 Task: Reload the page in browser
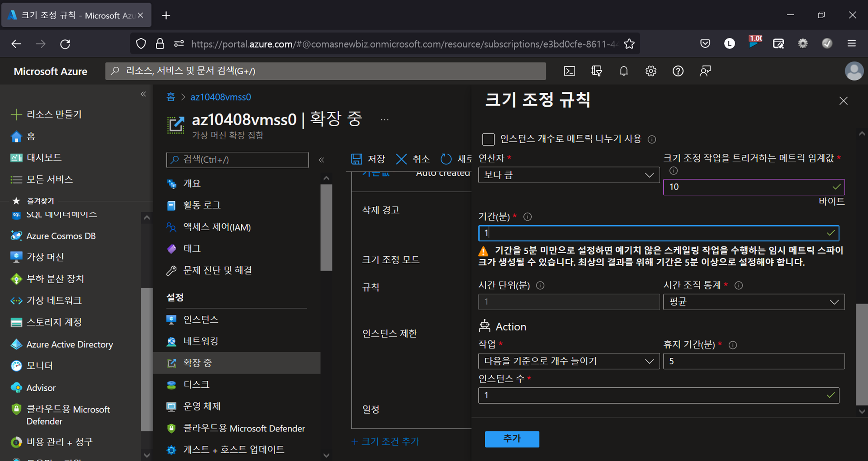(x=65, y=44)
